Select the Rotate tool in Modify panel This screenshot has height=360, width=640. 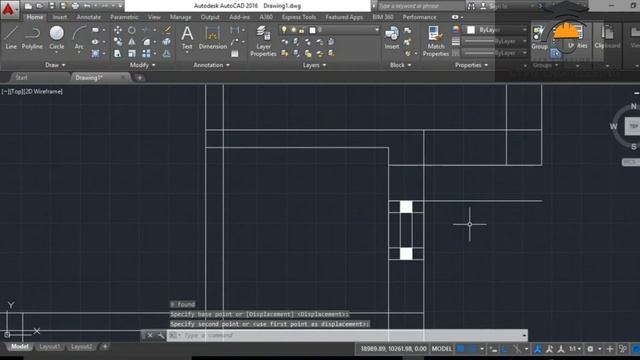coord(132,30)
